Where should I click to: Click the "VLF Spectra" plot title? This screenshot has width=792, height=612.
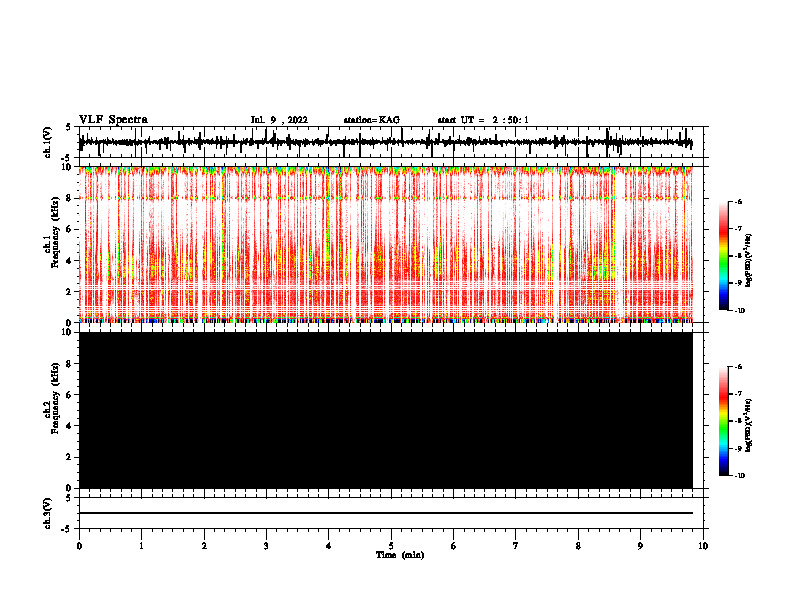tap(113, 120)
